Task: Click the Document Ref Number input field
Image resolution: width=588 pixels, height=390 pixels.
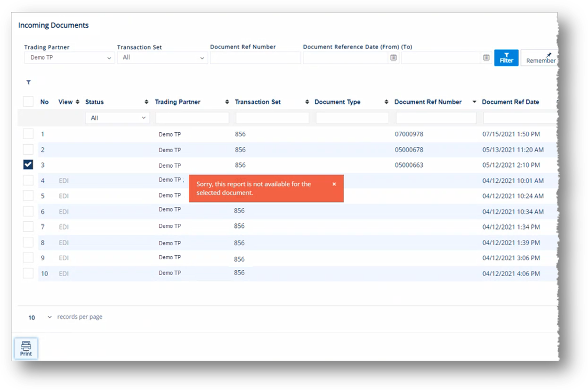Action: 255,58
